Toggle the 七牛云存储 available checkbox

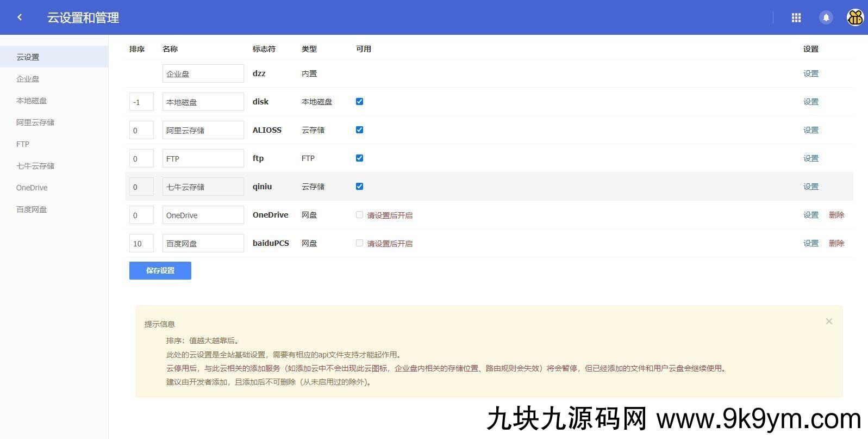click(x=359, y=187)
